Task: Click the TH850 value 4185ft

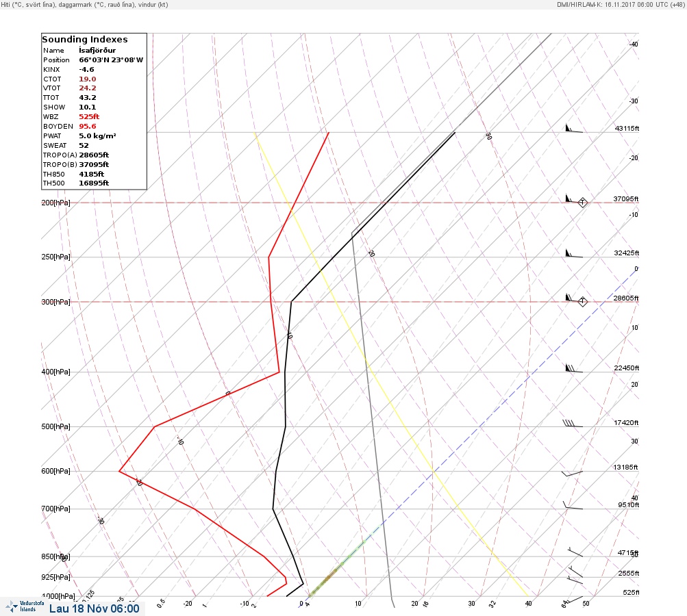Action: pyautogui.click(x=91, y=175)
